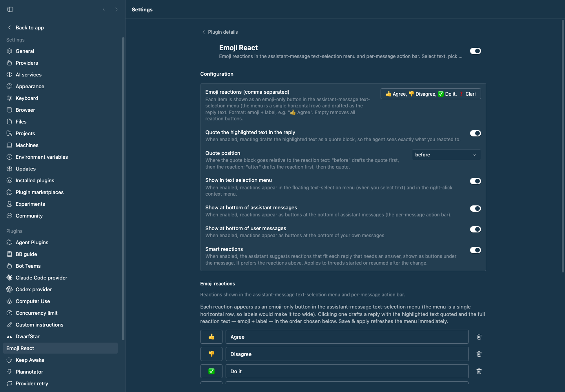Open Agent Plugins settings
This screenshot has height=392, width=565.
coord(60,242)
